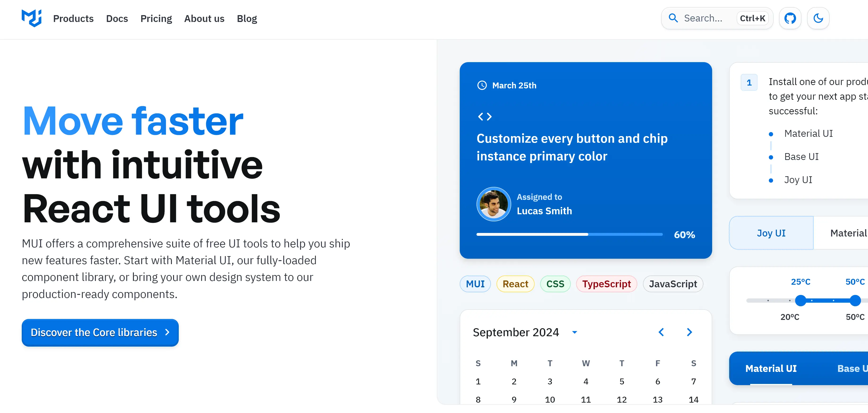868x413 pixels.
Task: Select September 12 in the calendar
Action: pyautogui.click(x=622, y=400)
